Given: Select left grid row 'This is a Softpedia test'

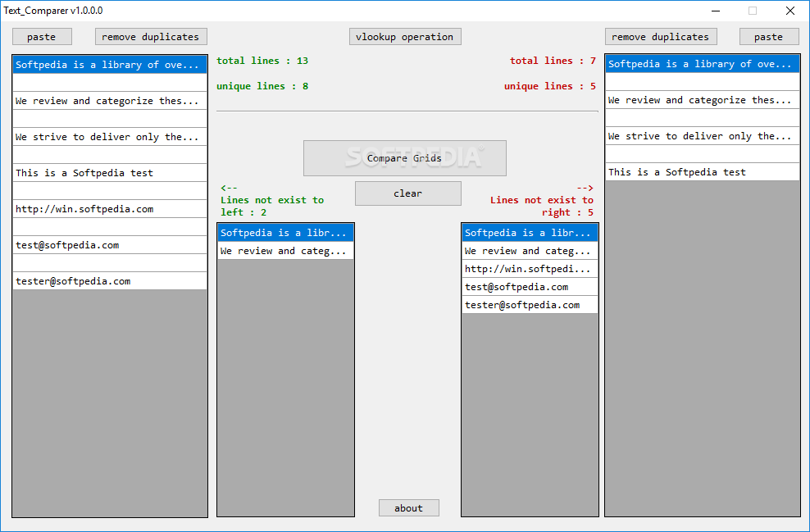Looking at the screenshot, I should point(110,173).
